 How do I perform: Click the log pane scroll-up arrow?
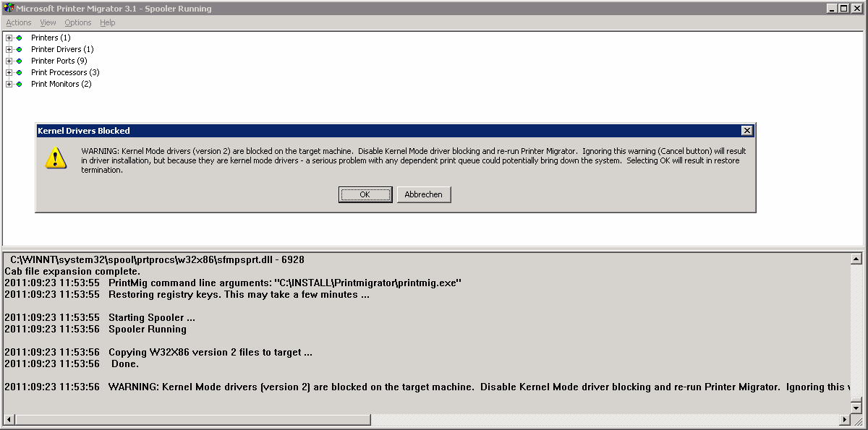(856, 259)
